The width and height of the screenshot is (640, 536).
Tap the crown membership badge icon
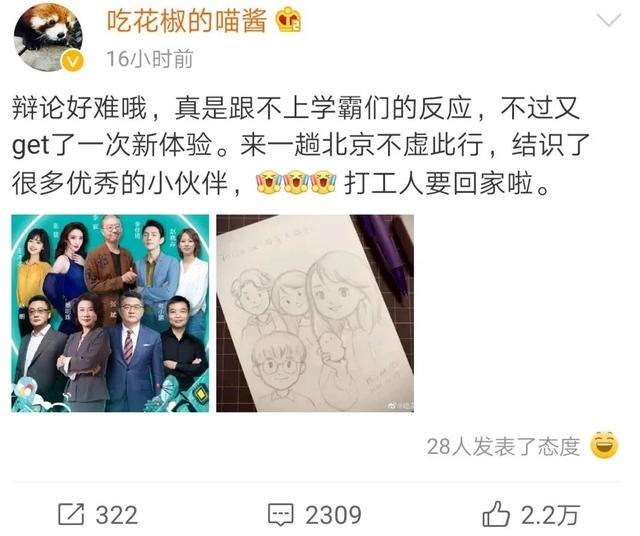click(289, 20)
